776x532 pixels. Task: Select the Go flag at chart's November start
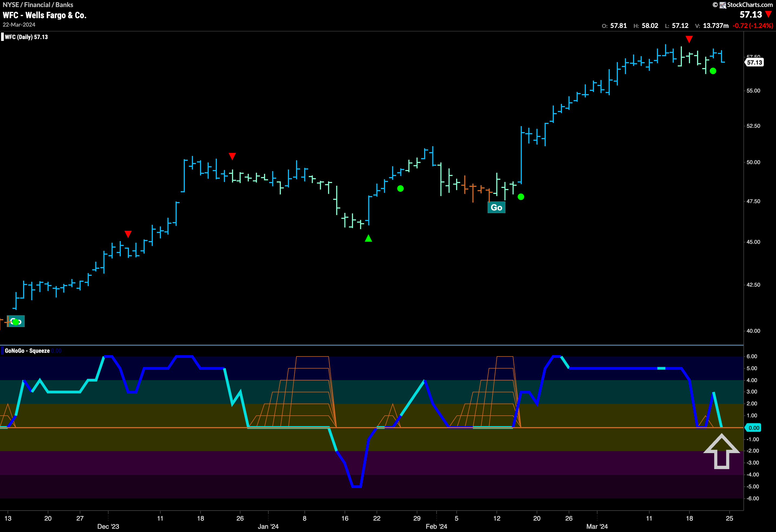click(x=16, y=321)
